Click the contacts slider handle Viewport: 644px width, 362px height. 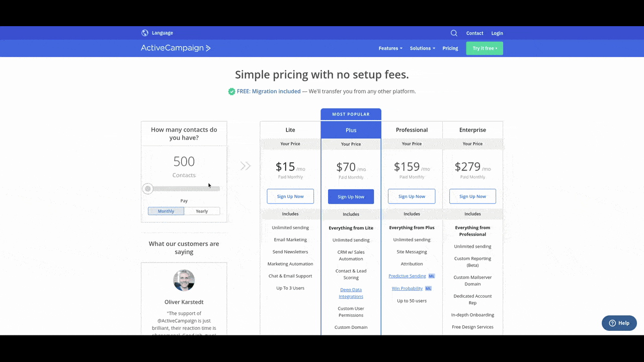(x=147, y=189)
